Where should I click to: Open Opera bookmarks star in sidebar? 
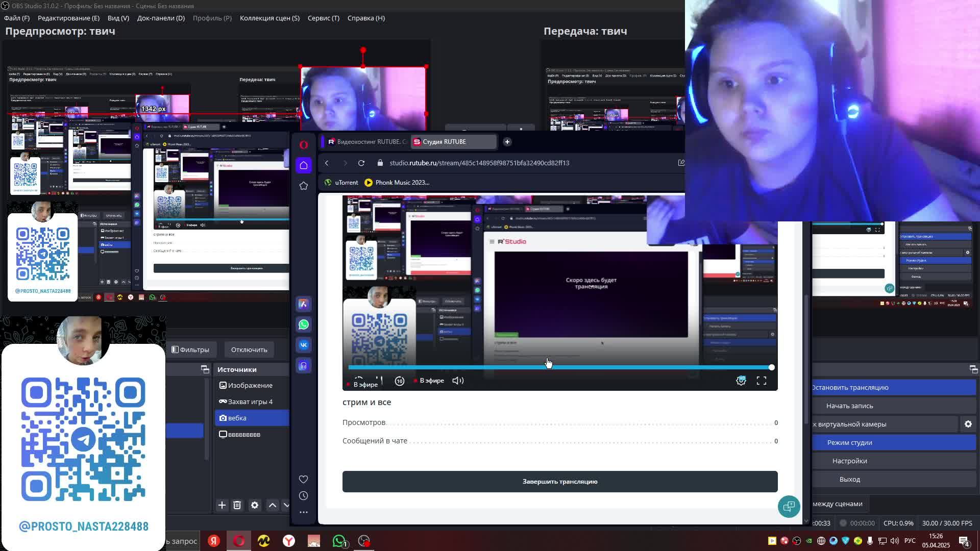click(304, 186)
